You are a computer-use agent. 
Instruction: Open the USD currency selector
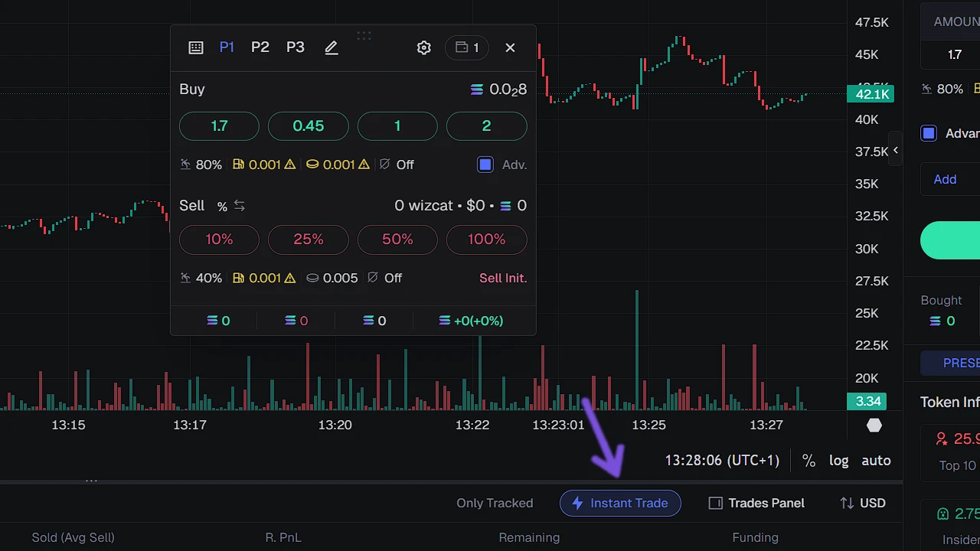(x=863, y=503)
